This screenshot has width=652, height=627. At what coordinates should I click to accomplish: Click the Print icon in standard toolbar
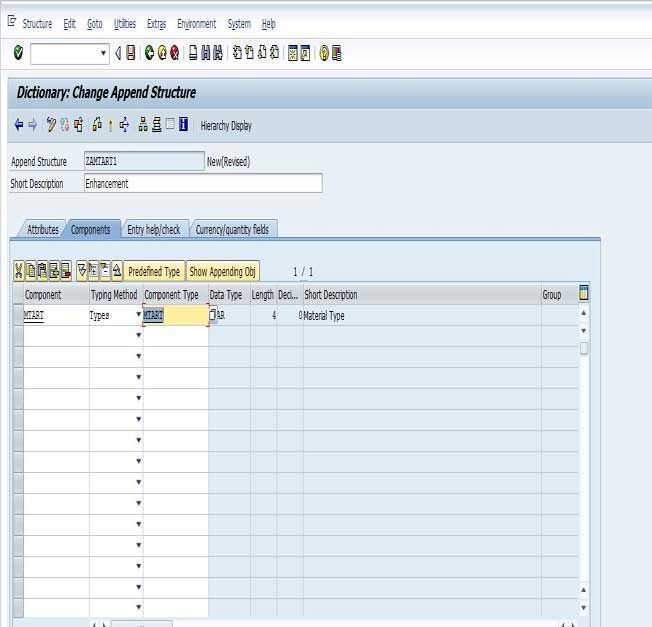193,53
